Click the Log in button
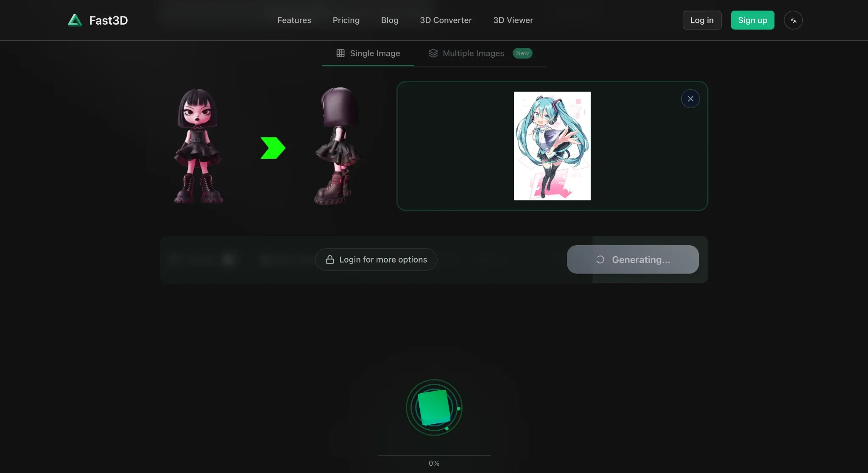 pyautogui.click(x=702, y=20)
